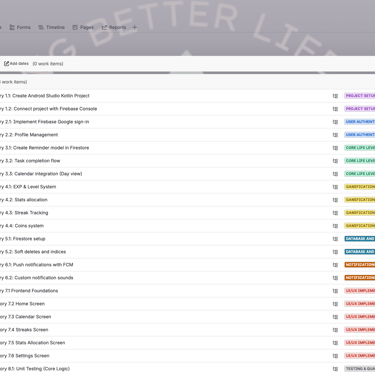Viewport: 375px width, 375px height.
Task: Click Core Life label on Task completion row
Action: [x=360, y=161]
